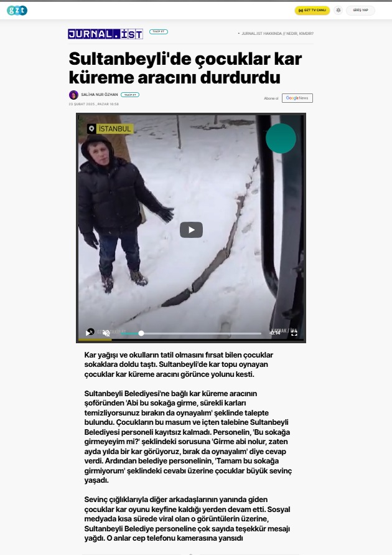Open JURNAL.IST HAKKINDA // NEDİR, KİMDİR link

click(278, 34)
